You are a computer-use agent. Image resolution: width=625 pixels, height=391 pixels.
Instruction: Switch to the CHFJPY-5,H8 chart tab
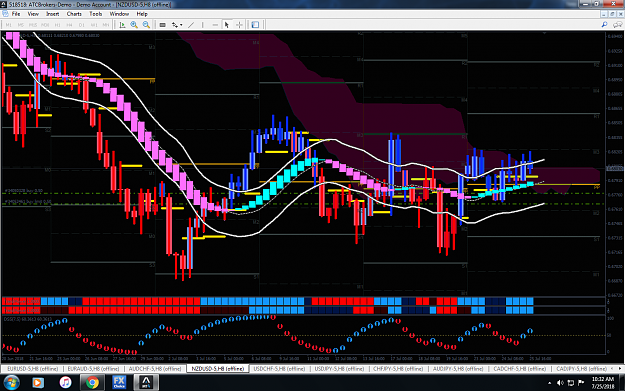[398, 369]
